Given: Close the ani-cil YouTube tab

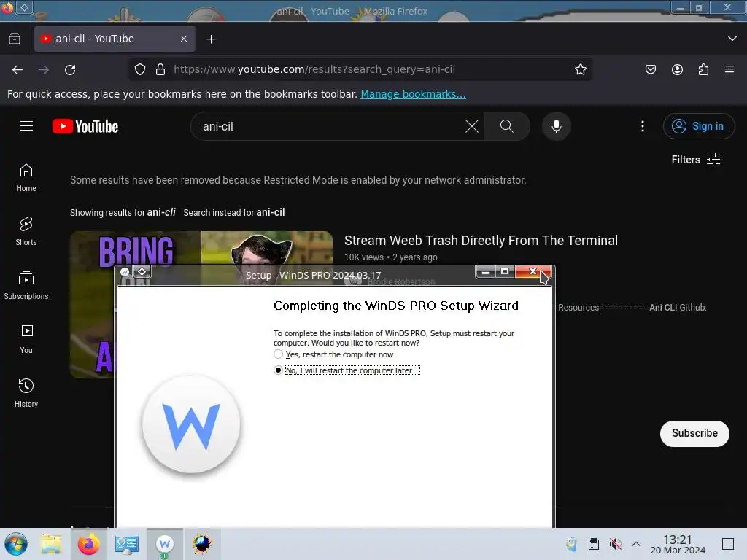Looking at the screenshot, I should click(184, 39).
